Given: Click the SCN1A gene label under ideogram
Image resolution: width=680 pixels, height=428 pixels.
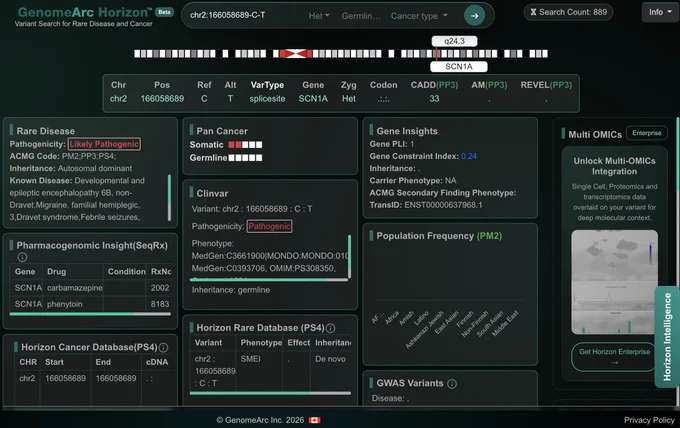Looking at the screenshot, I should tap(458, 67).
